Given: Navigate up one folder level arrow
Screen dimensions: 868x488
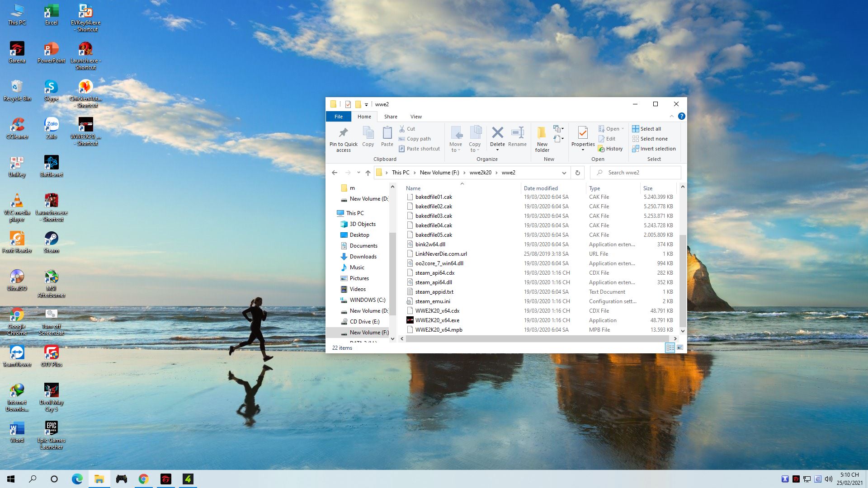Looking at the screenshot, I should [368, 173].
